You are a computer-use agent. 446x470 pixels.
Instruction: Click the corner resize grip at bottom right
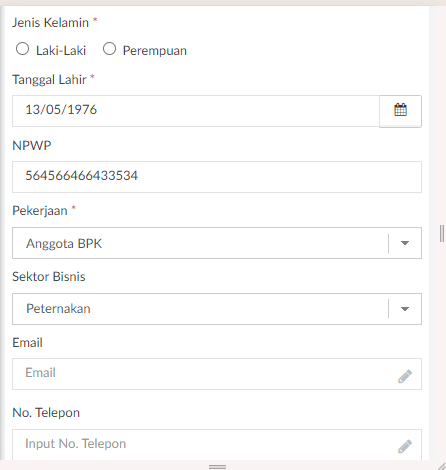[442, 466]
